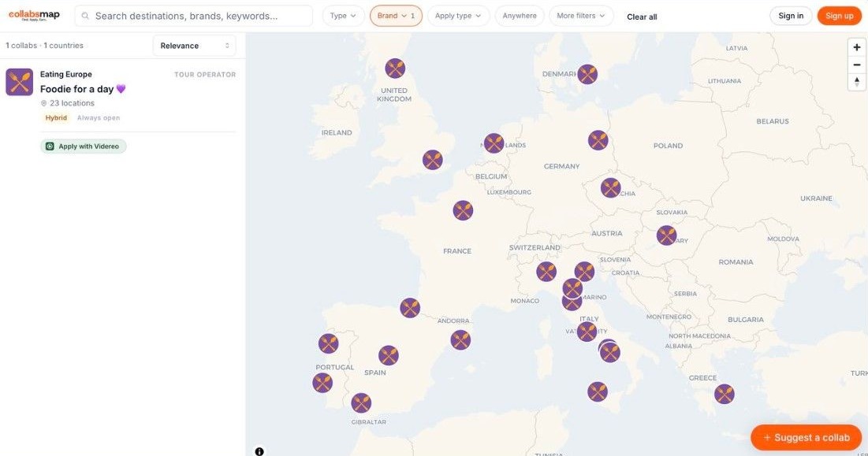
Task: Select the pin in southern England
Action: (x=432, y=161)
